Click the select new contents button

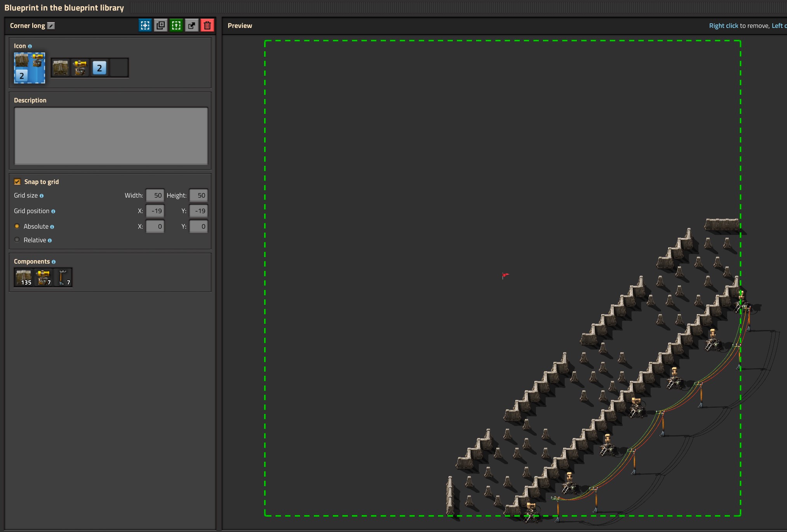coord(145,26)
